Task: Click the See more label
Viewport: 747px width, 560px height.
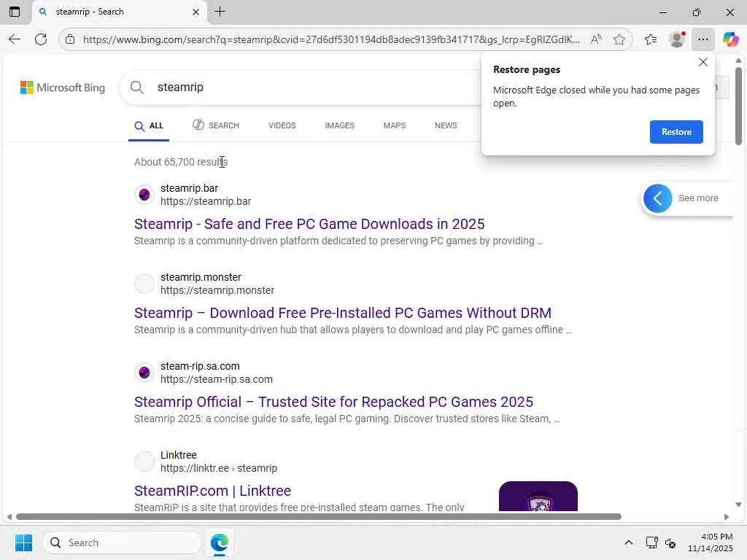Action: (698, 198)
